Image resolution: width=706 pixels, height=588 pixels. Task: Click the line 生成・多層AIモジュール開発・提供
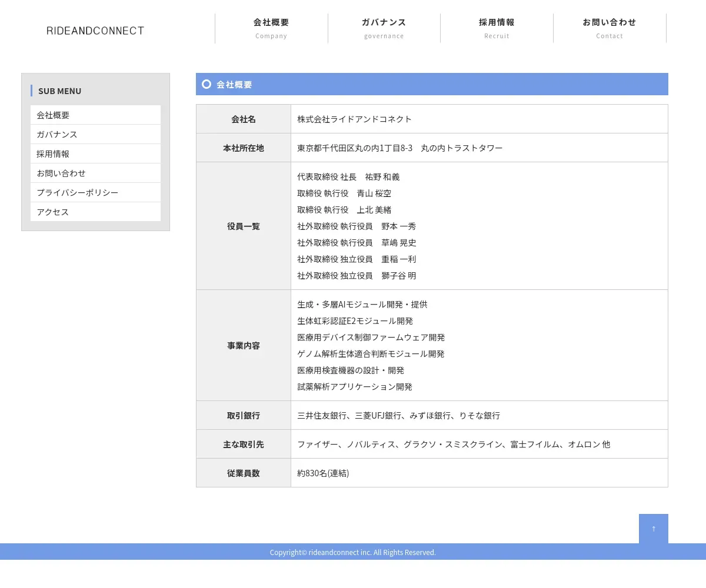pyautogui.click(x=362, y=304)
